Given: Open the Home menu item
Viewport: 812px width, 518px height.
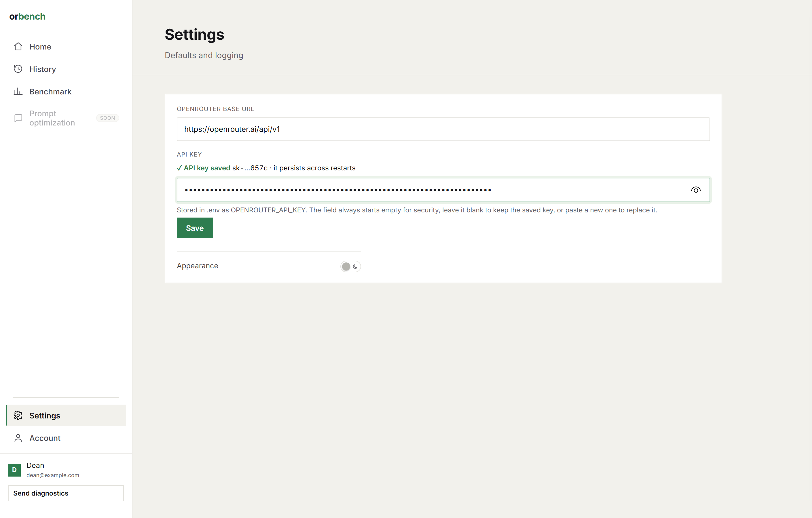Looking at the screenshot, I should pos(66,47).
